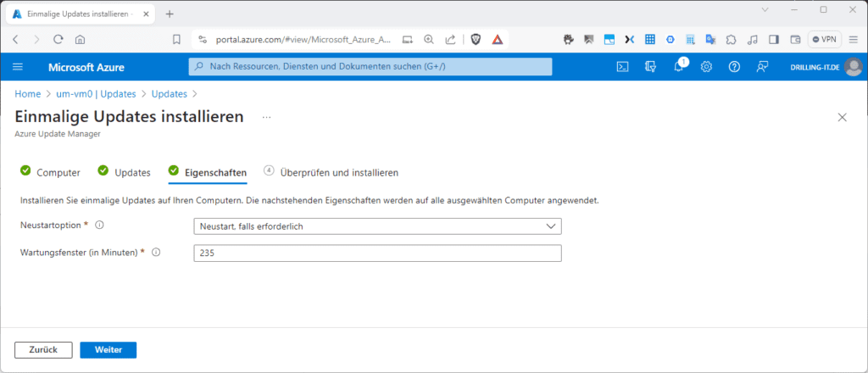Select the Einmalige Updates installieren browser tab
This screenshot has height=373, width=868.
[x=81, y=14]
